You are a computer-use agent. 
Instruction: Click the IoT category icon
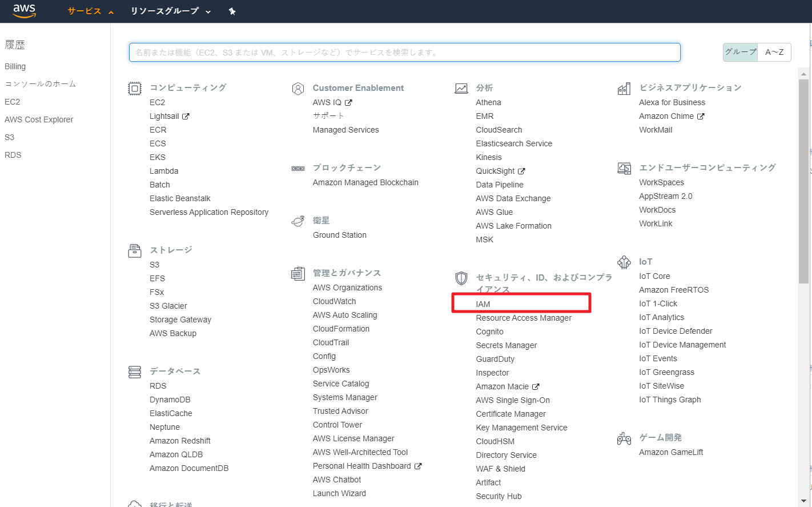(624, 262)
